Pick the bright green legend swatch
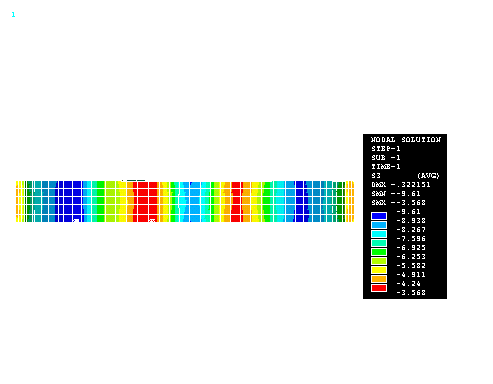This screenshot has height=384, width=493. click(x=379, y=252)
